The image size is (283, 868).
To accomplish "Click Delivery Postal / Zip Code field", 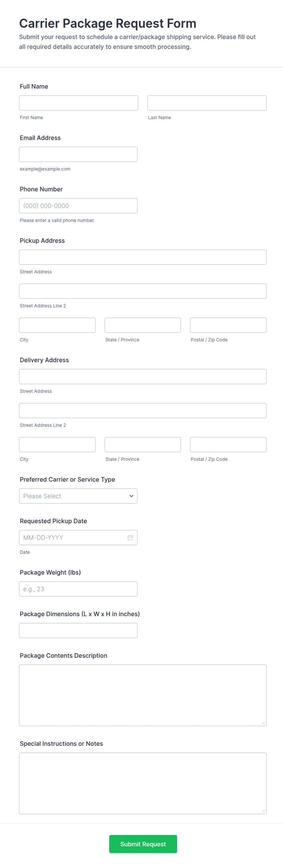I will 228,444.
